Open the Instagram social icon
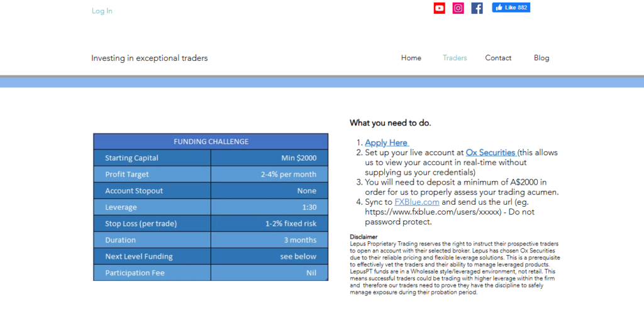Viewport: 644px width, 309px height. click(458, 8)
